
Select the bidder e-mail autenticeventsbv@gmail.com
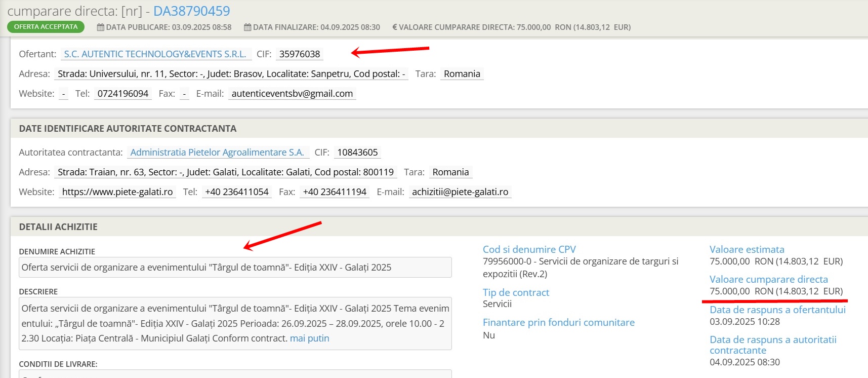pos(292,94)
